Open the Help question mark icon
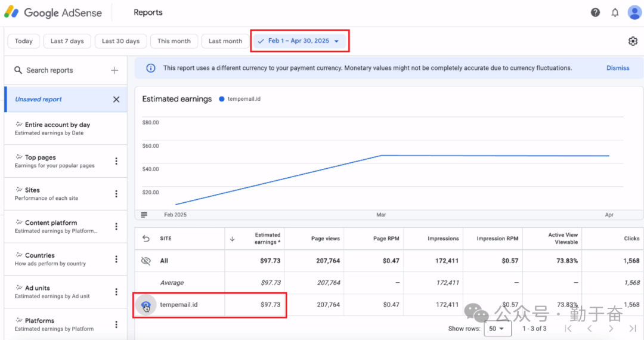Viewport: 644px width, 340px height. [x=595, y=13]
